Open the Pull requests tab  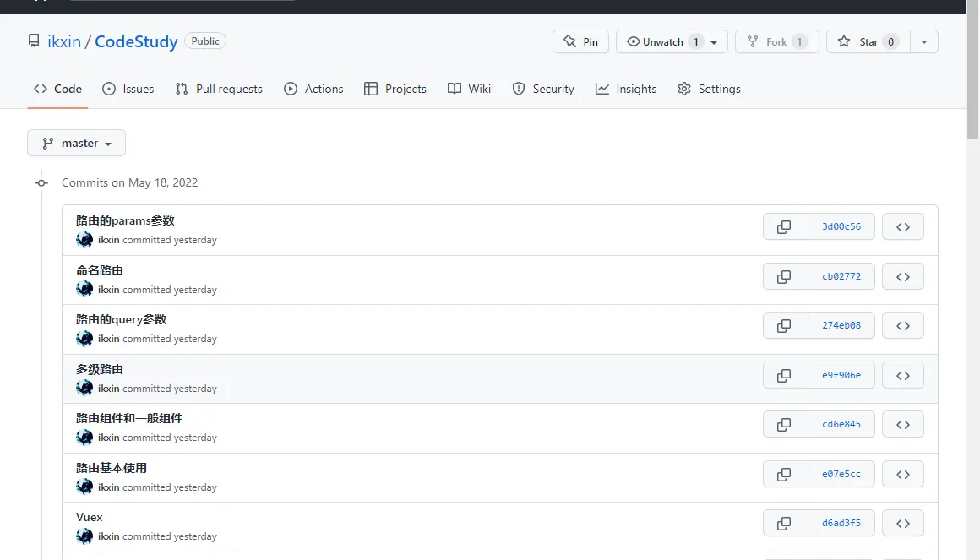coord(219,89)
